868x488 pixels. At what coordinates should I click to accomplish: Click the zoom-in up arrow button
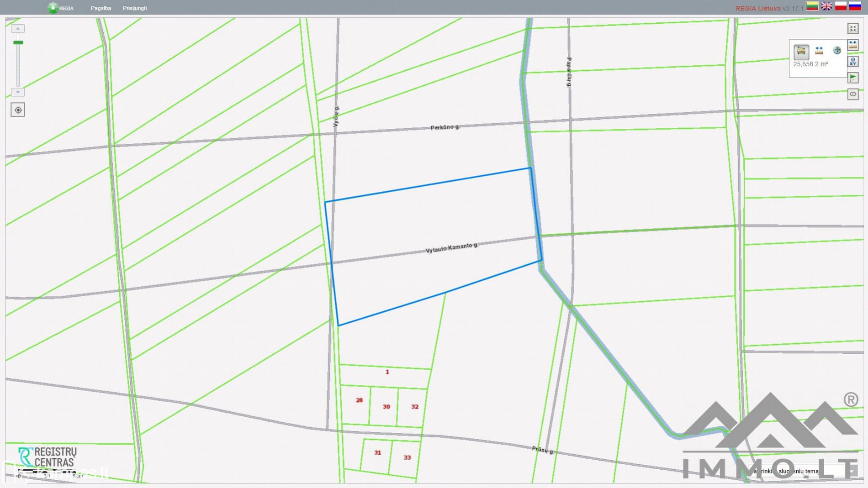click(18, 28)
